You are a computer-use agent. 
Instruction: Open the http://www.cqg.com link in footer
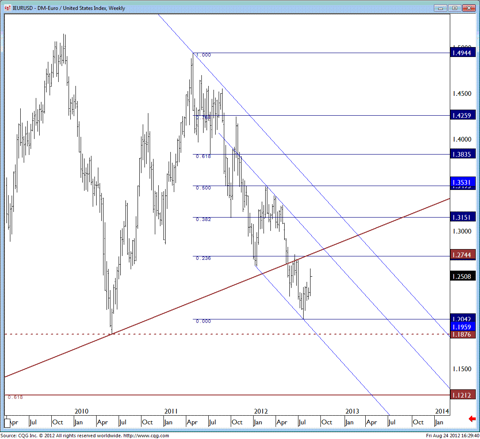(147, 436)
